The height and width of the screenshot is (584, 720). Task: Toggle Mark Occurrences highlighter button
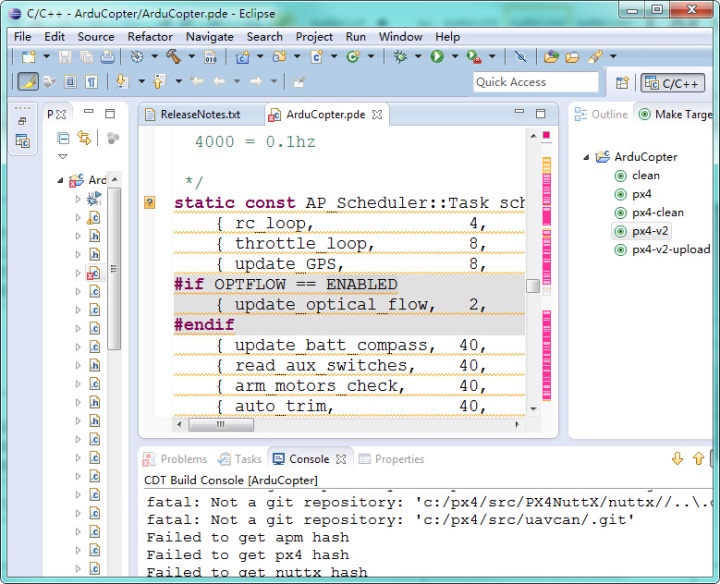28,82
